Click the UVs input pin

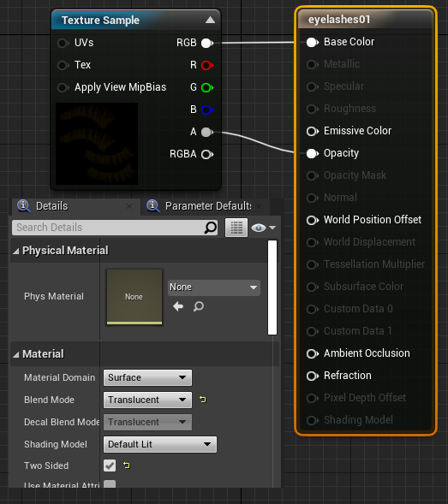(63, 43)
